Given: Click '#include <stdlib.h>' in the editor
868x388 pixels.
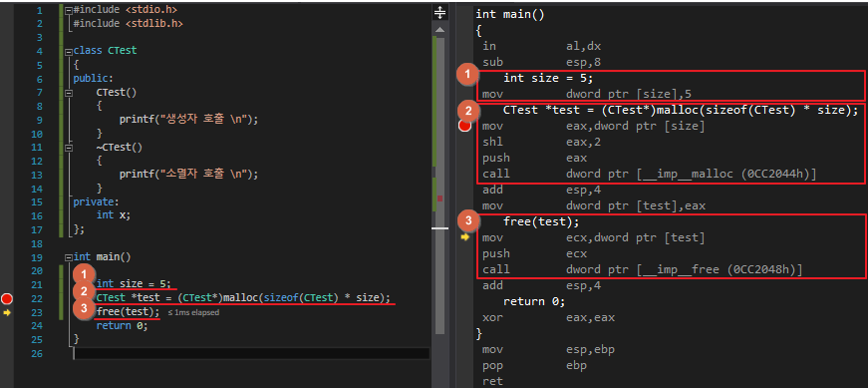Looking at the screenshot, I should pyautogui.click(x=128, y=23).
